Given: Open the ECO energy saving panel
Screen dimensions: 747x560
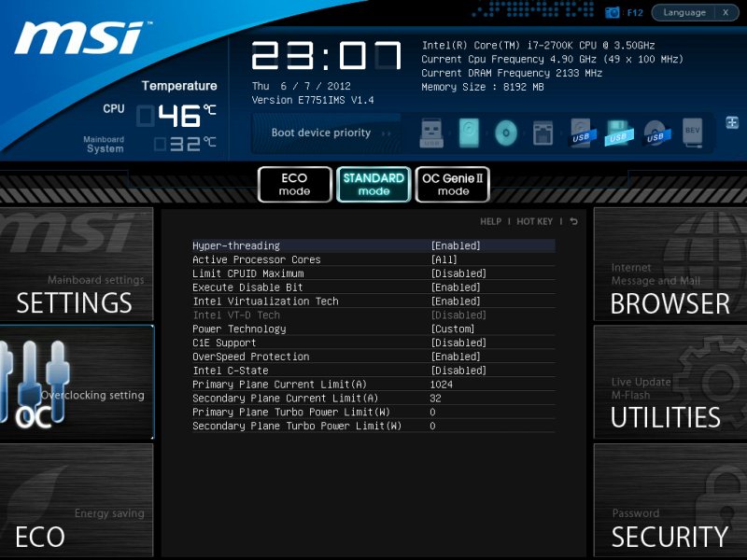Looking at the screenshot, I should (x=77, y=500).
